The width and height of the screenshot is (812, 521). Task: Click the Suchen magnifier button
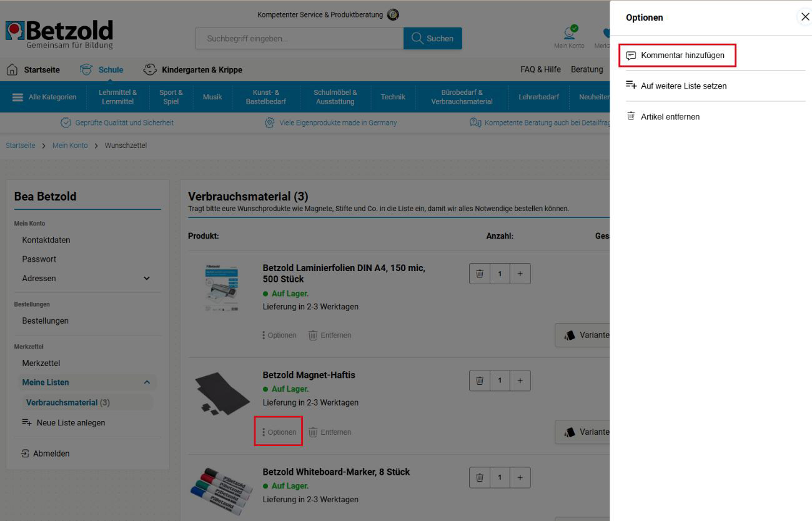(x=433, y=38)
